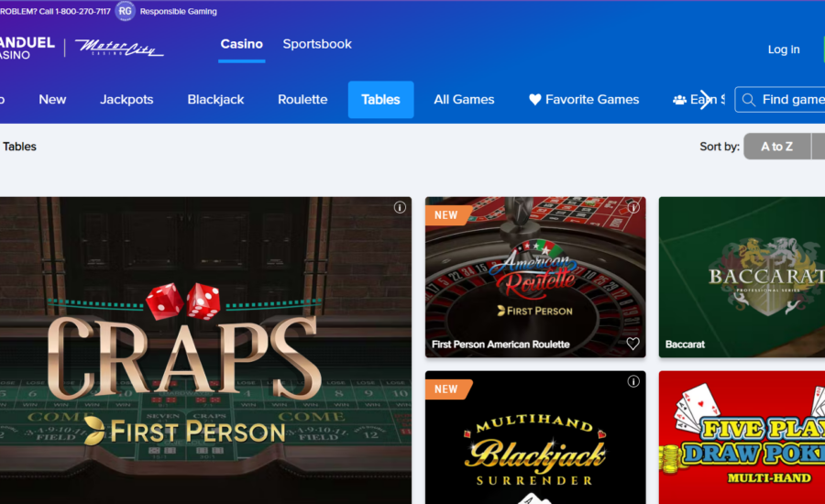
Task: Switch to the Sportsbook tab
Action: [317, 44]
